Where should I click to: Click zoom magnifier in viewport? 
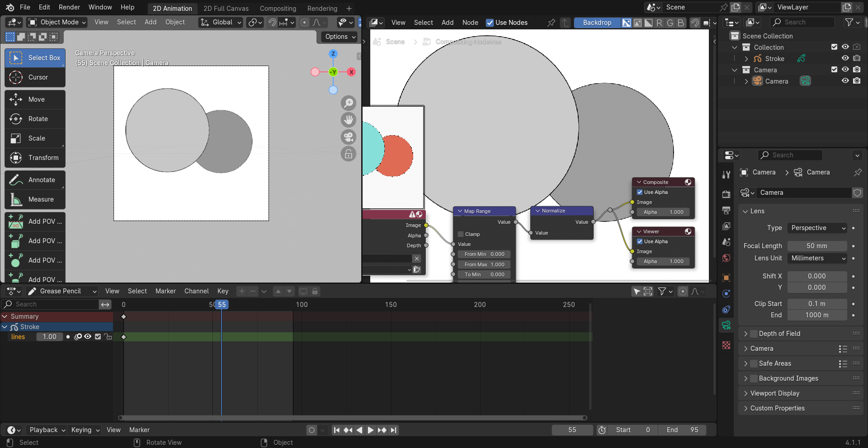click(x=349, y=103)
